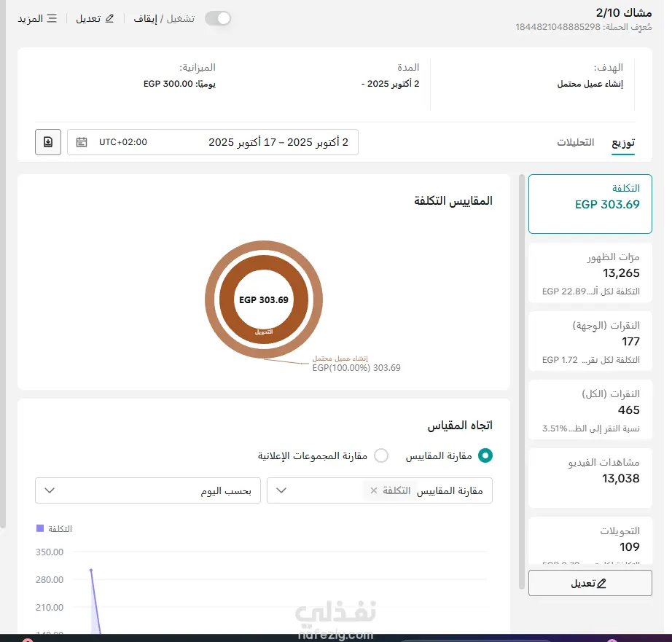This screenshot has height=642, width=672.
Task: Click the campaign title مشاك 2/10
Action: coord(624,13)
